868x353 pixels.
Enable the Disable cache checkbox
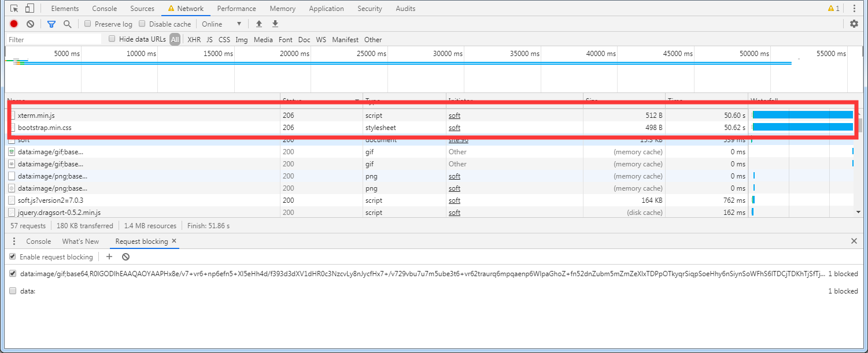[x=142, y=24]
